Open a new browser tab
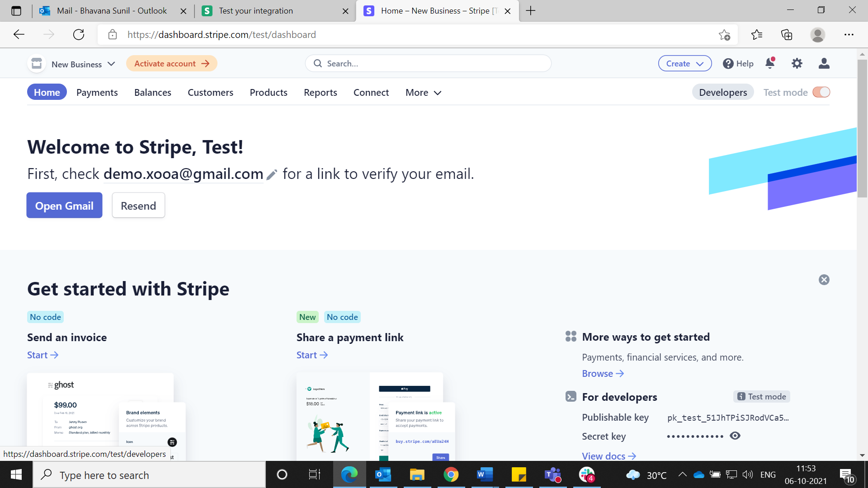 coord(531,11)
